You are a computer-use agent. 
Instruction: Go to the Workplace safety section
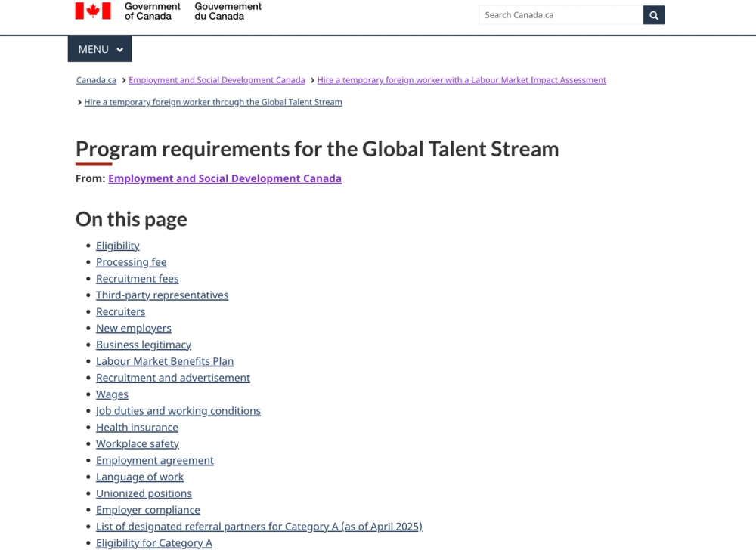click(138, 443)
